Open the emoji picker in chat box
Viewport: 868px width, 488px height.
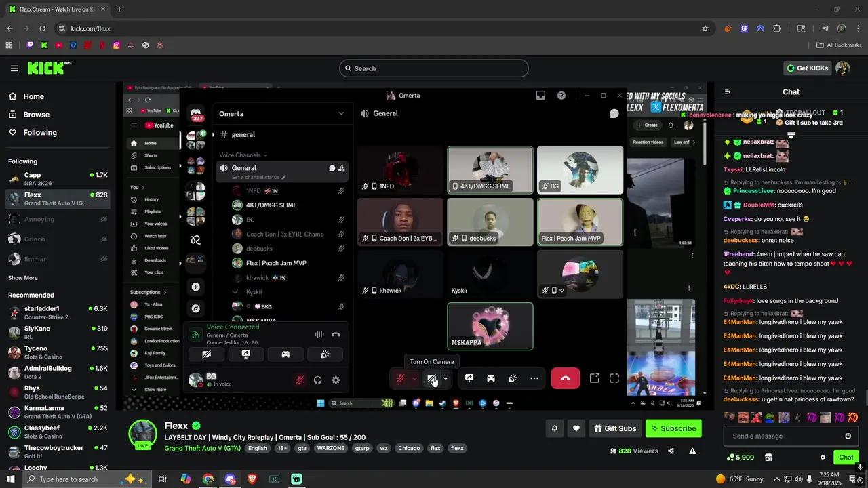tap(848, 436)
